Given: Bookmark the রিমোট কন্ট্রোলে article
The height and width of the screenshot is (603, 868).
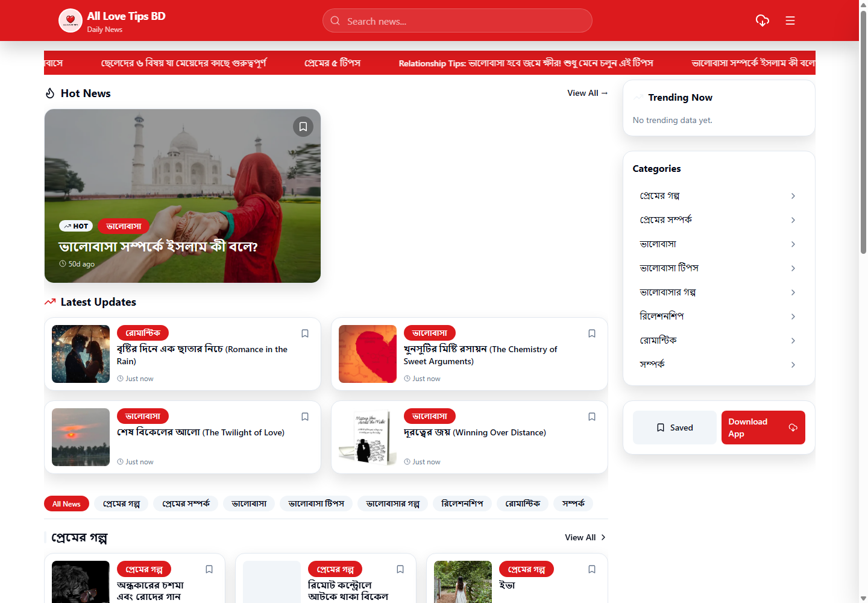Looking at the screenshot, I should pyautogui.click(x=400, y=569).
